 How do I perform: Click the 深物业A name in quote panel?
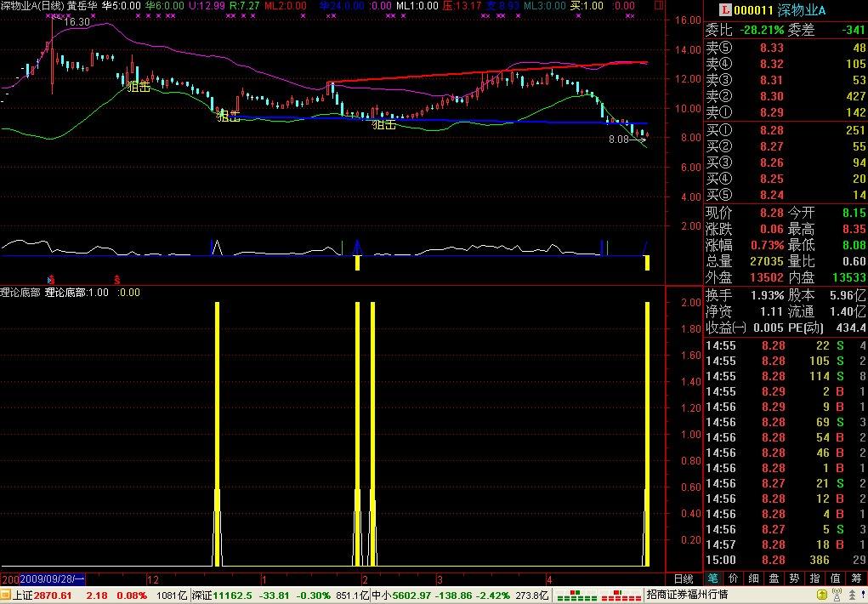801,10
